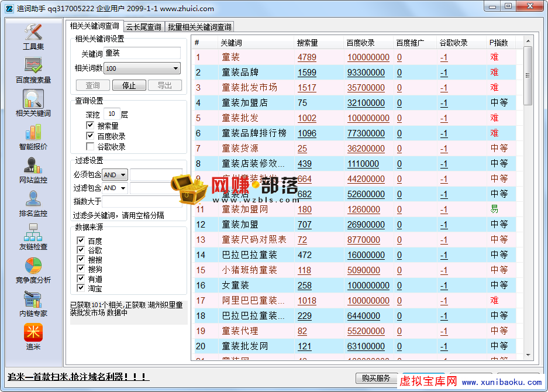
Task: Open the 工具集 panel
Action: click(33, 40)
